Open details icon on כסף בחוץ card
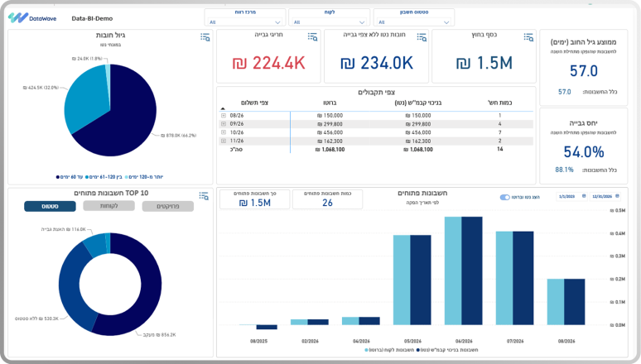Image resolution: width=641 pixels, height=364 pixels. [528, 37]
